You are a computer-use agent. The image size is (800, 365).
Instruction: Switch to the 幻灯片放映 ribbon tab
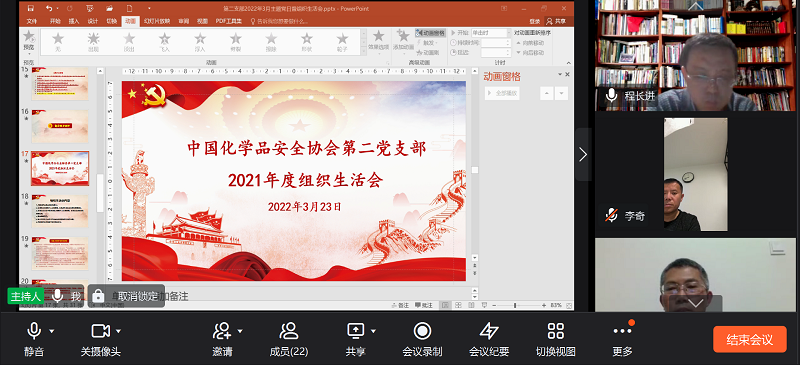(x=157, y=21)
